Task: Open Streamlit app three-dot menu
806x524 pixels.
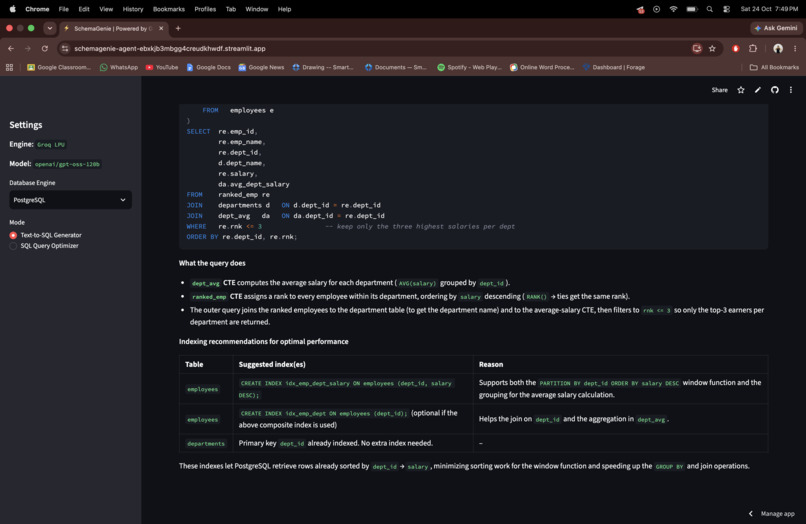Action: coord(791,90)
